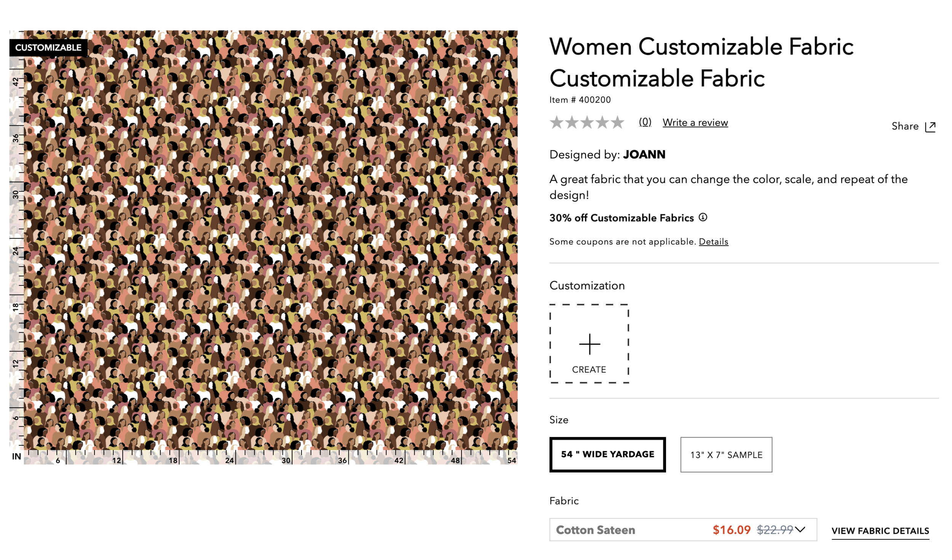952x560 pixels.
Task: Click the CUSTOMIZABLE badge on image
Action: (48, 48)
